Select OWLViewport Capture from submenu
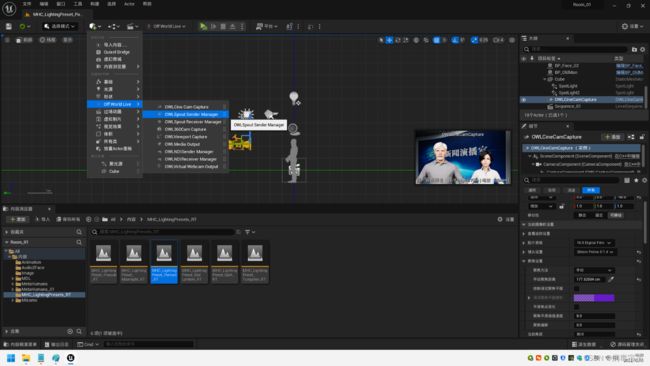The height and width of the screenshot is (366, 650). point(185,137)
